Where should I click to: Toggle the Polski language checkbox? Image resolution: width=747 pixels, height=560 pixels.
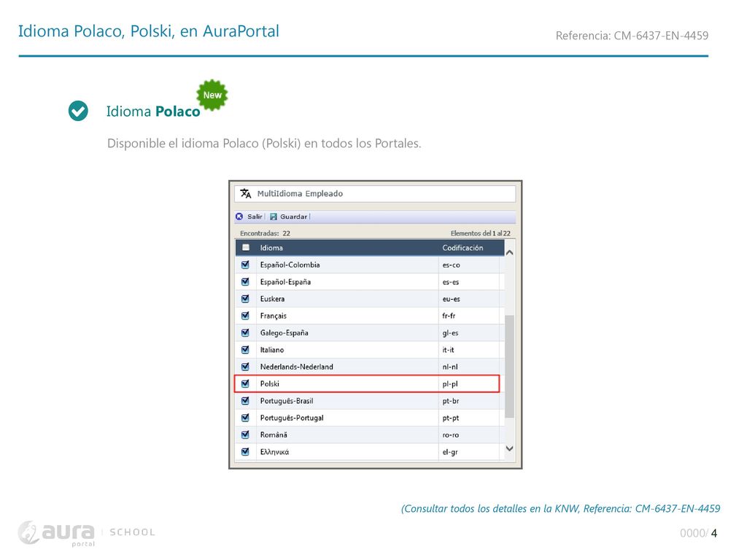point(245,384)
